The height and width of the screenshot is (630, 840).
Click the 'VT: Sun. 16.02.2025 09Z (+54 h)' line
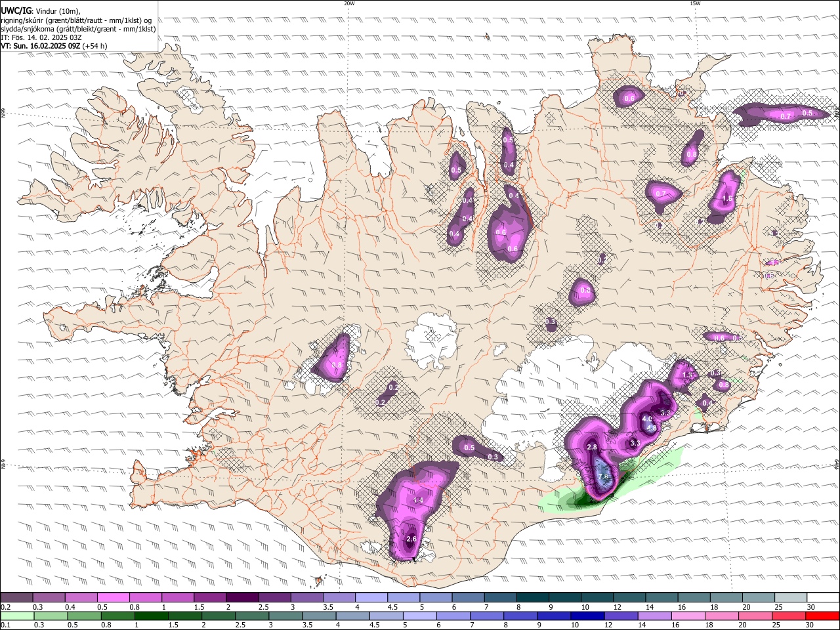[x=54, y=46]
